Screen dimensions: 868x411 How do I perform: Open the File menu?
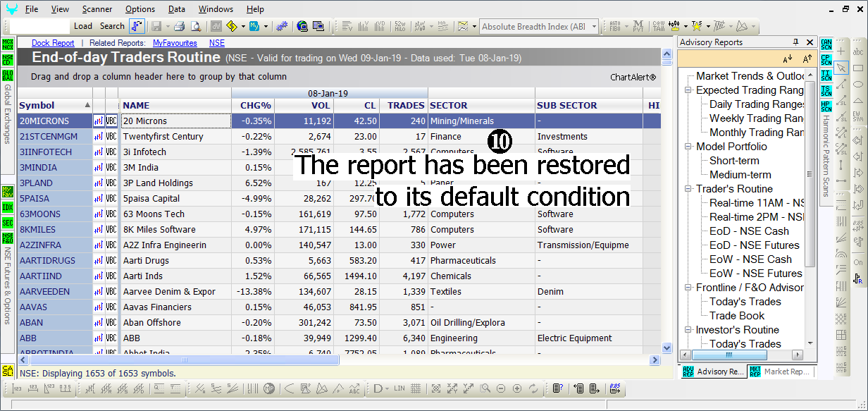[32, 9]
